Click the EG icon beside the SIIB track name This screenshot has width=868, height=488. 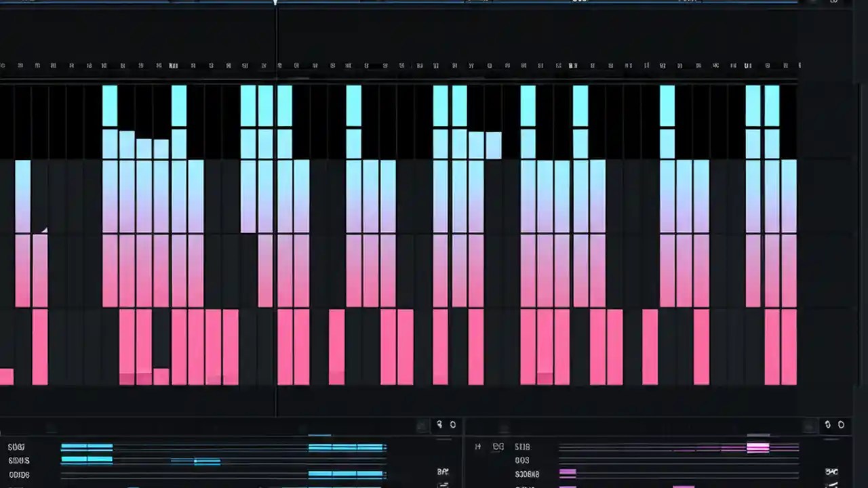[498, 447]
